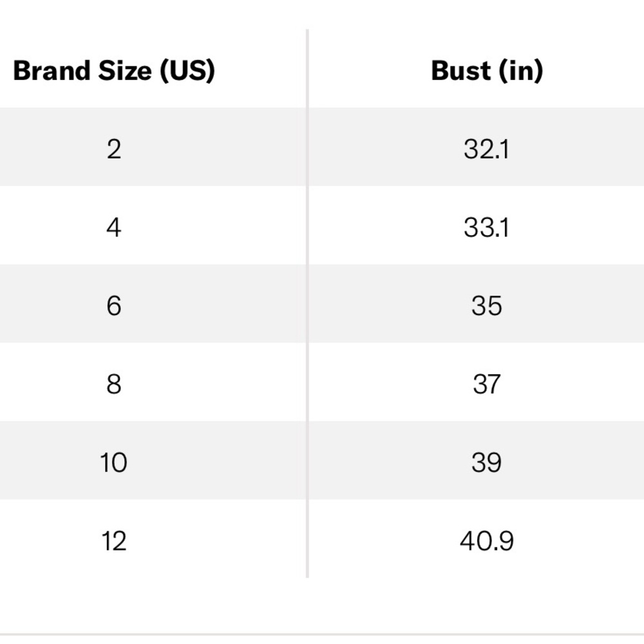Screen dimensions: 644x644
Task: Click the 32.1 bust measurement
Action: point(487,149)
